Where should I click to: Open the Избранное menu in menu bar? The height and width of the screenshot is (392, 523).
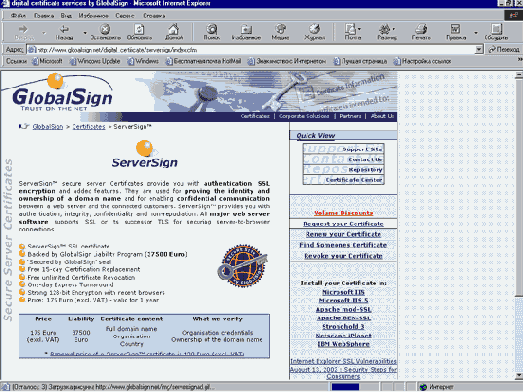[x=93, y=16]
